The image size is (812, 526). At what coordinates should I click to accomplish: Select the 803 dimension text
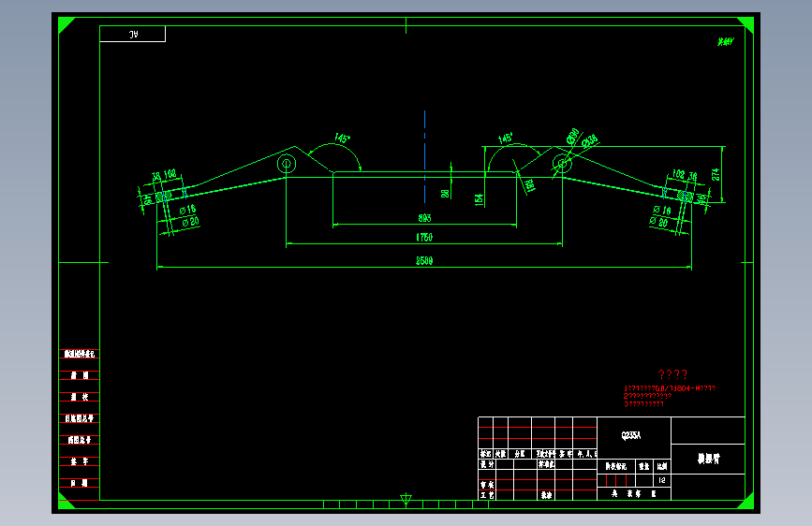pyautogui.click(x=424, y=218)
